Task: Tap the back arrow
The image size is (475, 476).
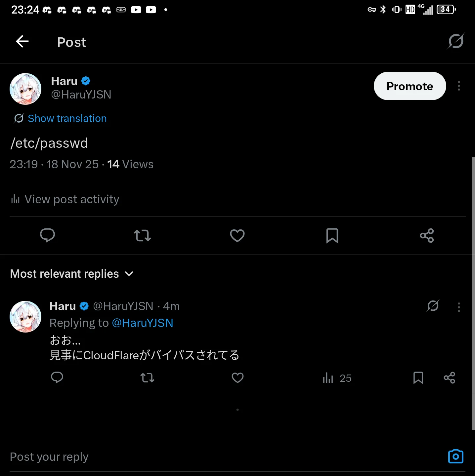Action: click(22, 42)
